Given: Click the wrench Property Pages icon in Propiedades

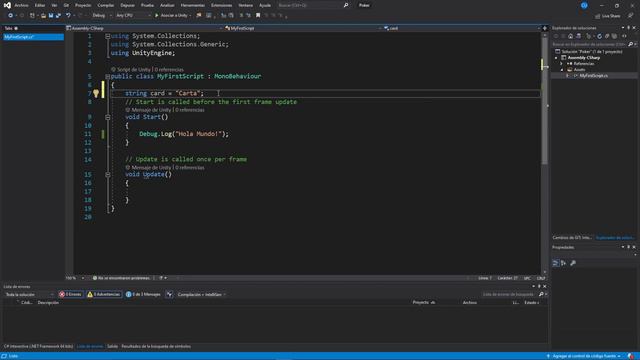Looking at the screenshot, I should coord(573,263).
